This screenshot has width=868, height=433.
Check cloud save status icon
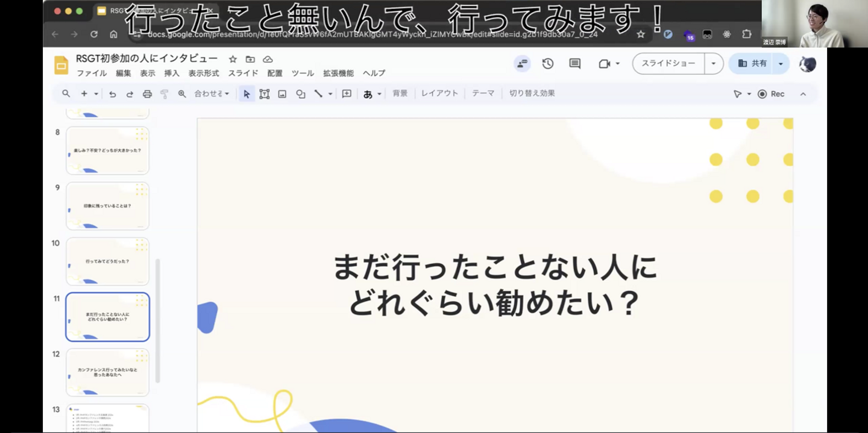point(268,59)
